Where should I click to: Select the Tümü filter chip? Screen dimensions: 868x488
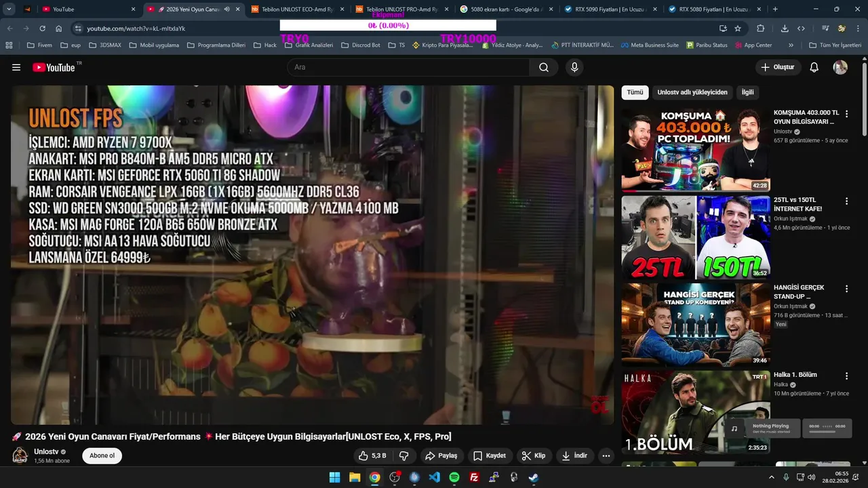click(x=635, y=92)
